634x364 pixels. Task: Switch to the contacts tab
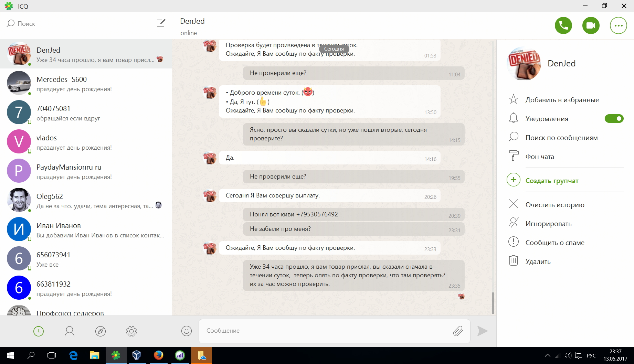tap(69, 331)
